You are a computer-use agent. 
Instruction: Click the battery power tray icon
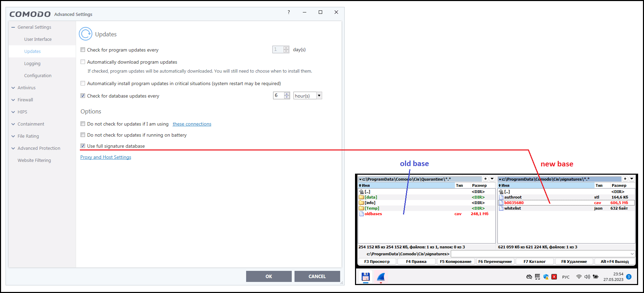click(x=595, y=277)
